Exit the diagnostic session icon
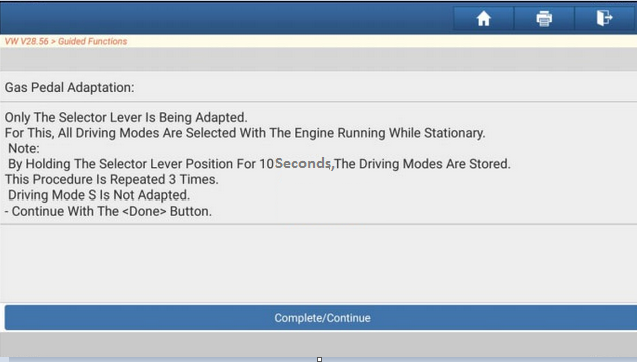This screenshot has width=637, height=362. pos(604,19)
